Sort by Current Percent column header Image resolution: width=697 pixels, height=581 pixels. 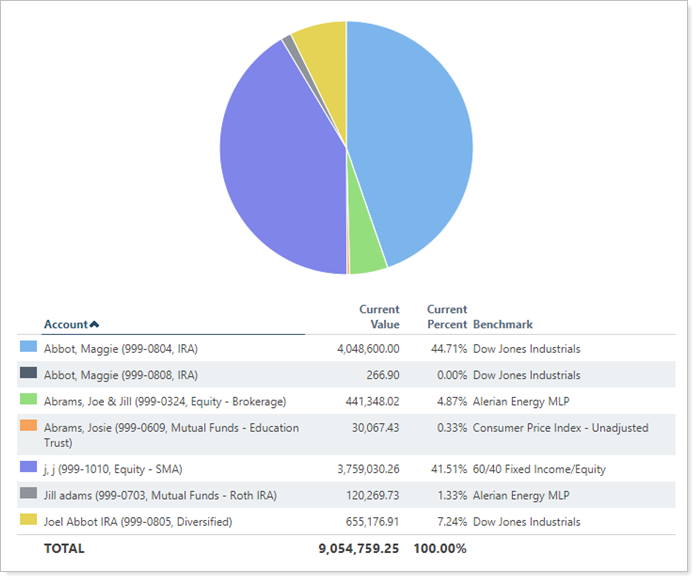click(x=446, y=317)
